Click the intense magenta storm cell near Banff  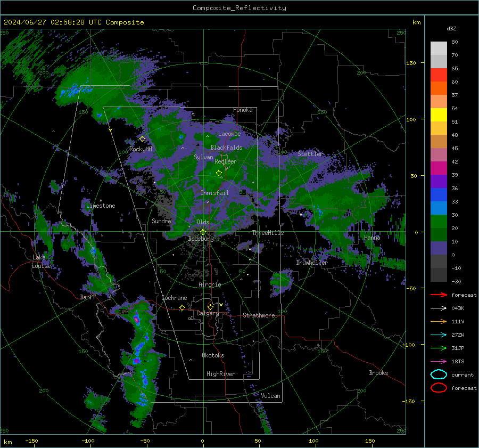point(137,320)
